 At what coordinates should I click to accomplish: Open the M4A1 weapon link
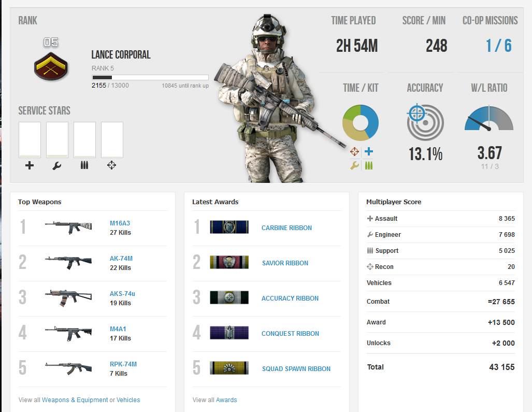pos(118,329)
